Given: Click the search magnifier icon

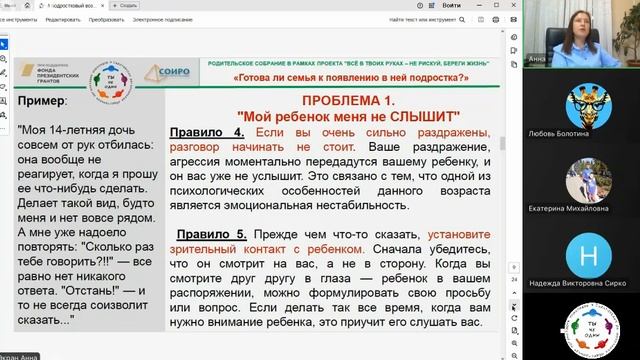Looking at the screenshot, I should [x=462, y=20].
